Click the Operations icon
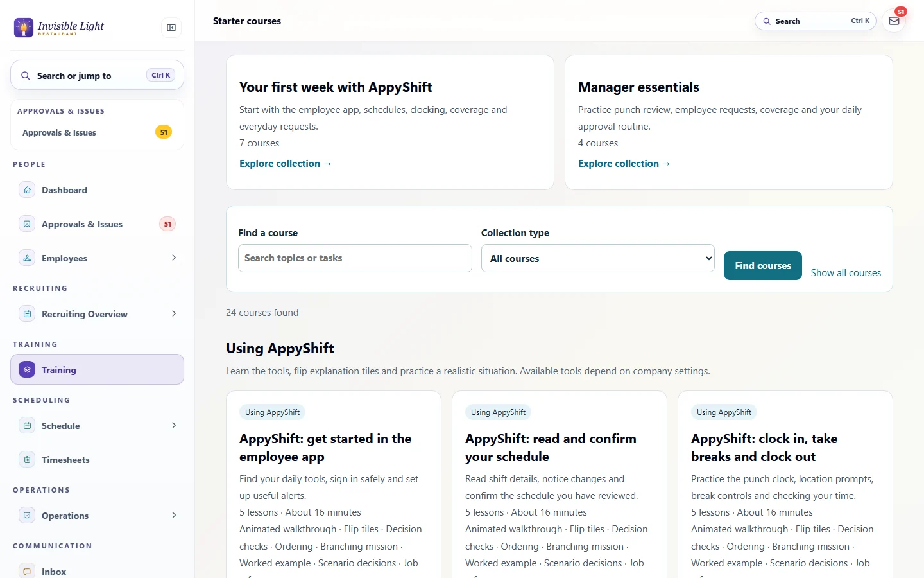924x578 pixels. point(27,516)
